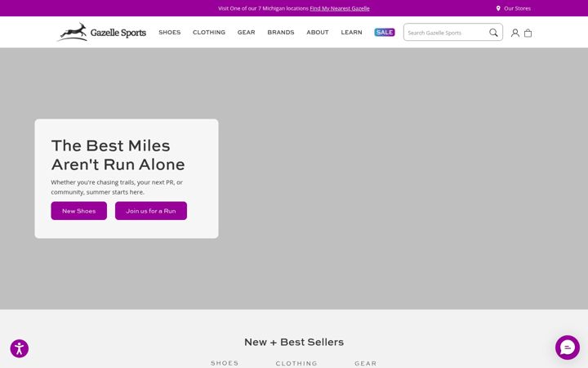Image resolution: width=588 pixels, height=368 pixels.
Task: Select the CLOTHING tab under Best Sellers
Action: 296,363
